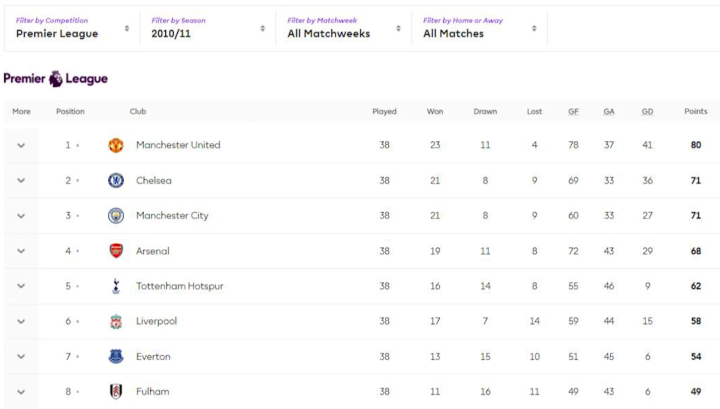Click the Everton club crest icon
The height and width of the screenshot is (409, 720).
click(116, 357)
